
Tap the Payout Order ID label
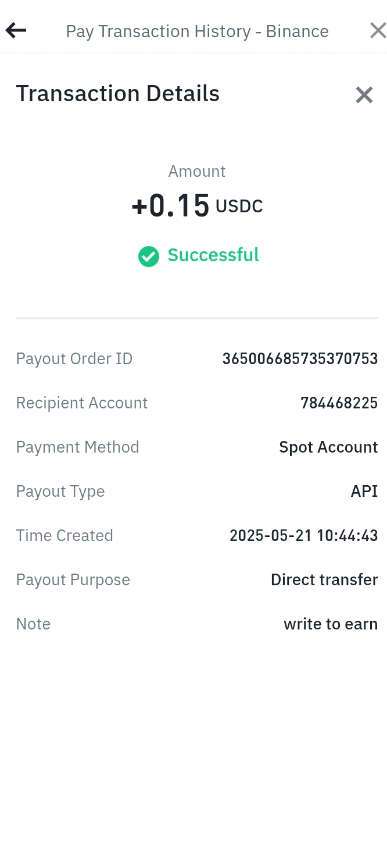tap(74, 359)
